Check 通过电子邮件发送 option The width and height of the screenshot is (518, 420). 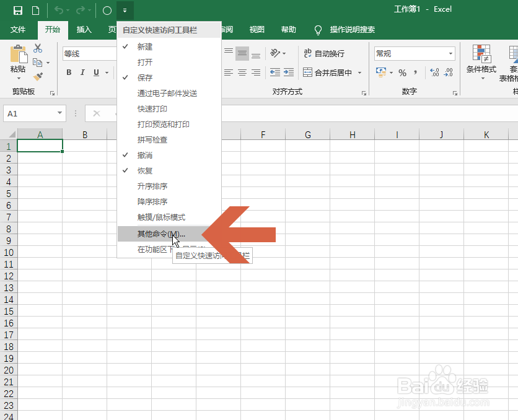169,94
